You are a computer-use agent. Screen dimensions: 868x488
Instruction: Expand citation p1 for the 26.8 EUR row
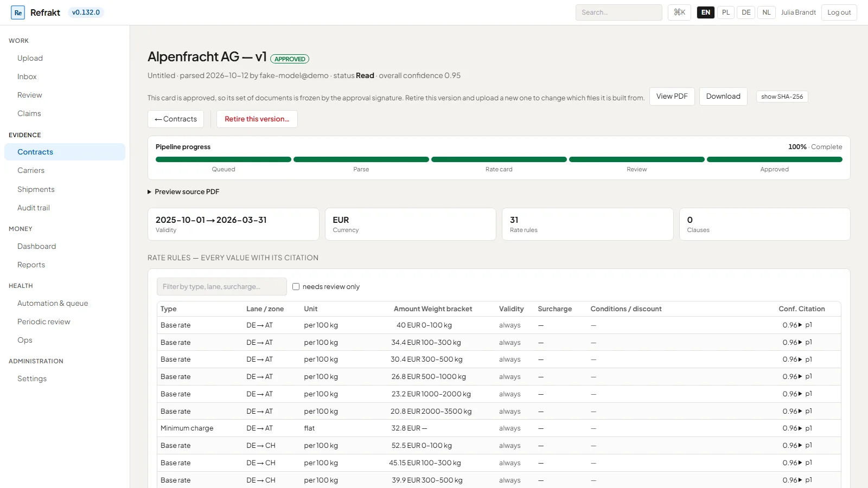pos(805,376)
